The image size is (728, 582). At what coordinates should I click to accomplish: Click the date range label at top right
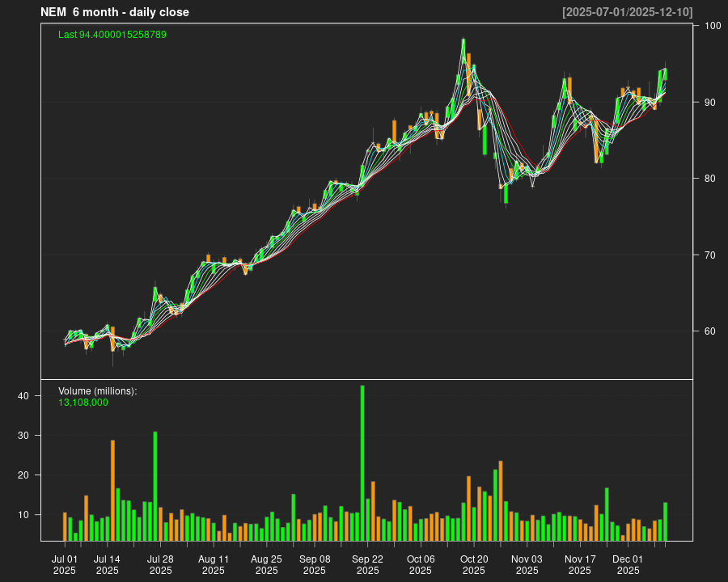[x=627, y=12]
